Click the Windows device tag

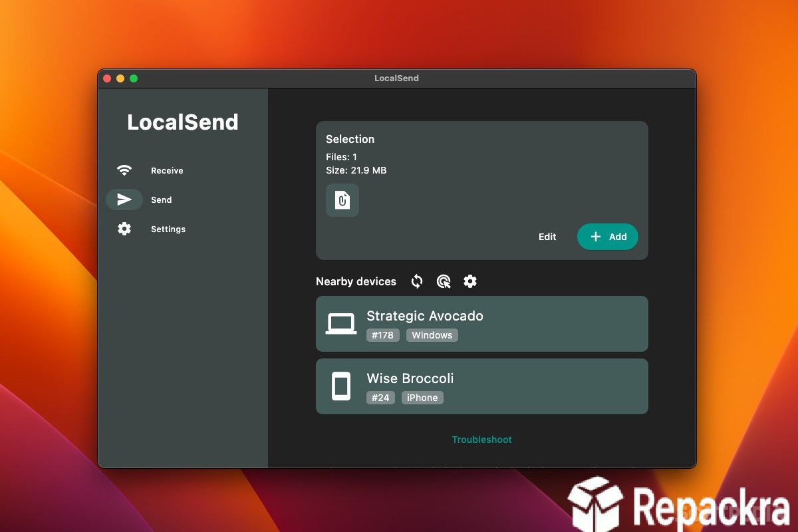click(432, 335)
